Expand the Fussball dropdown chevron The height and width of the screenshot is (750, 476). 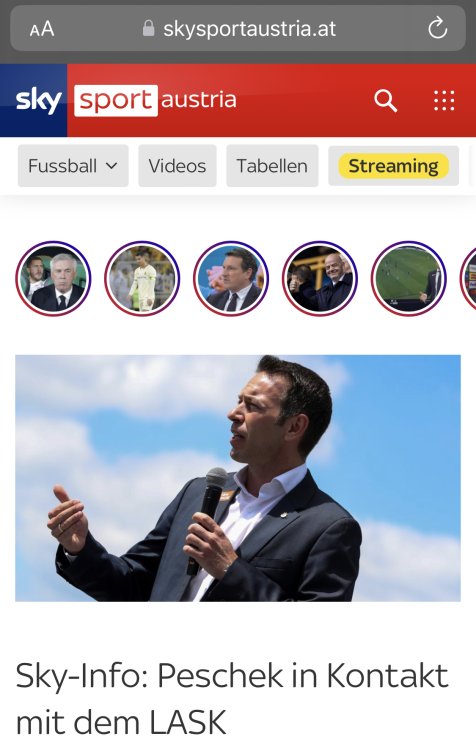tap(111, 166)
